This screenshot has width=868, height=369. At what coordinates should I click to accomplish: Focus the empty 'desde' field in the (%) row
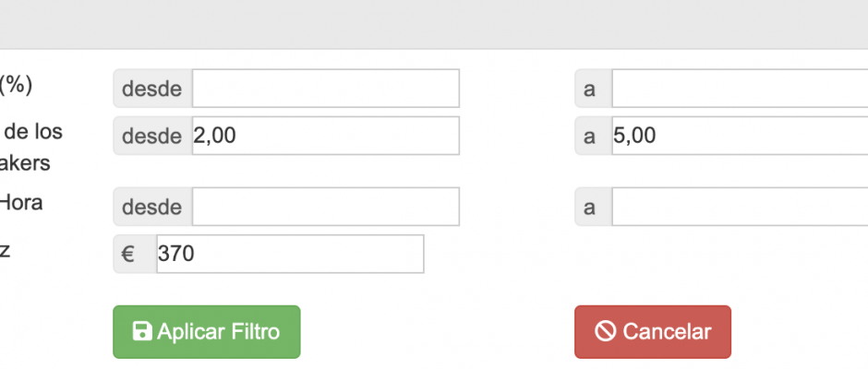325,89
